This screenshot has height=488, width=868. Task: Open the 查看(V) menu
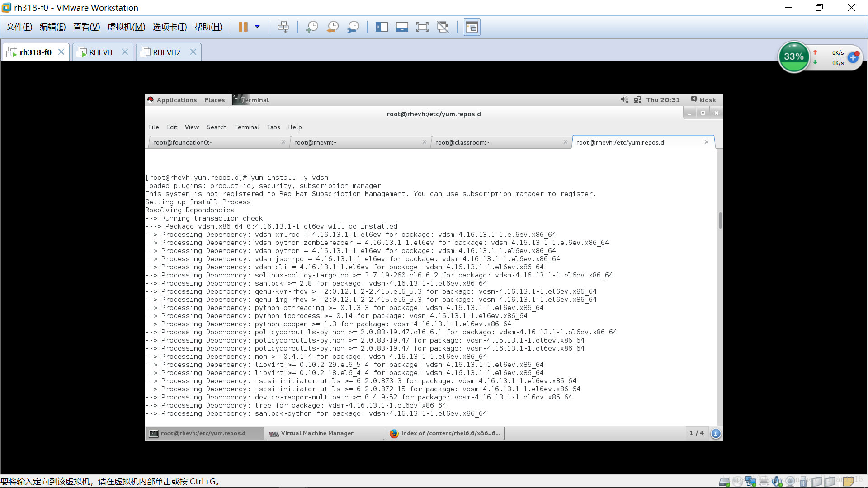coord(87,27)
